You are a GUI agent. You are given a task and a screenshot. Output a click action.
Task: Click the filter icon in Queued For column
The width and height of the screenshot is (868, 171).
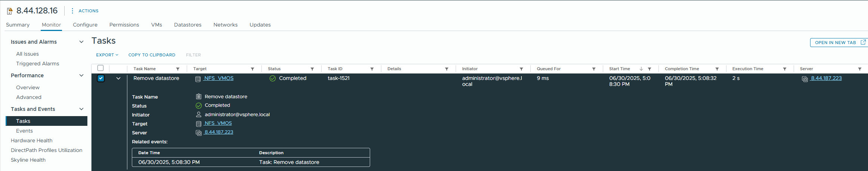pos(594,69)
